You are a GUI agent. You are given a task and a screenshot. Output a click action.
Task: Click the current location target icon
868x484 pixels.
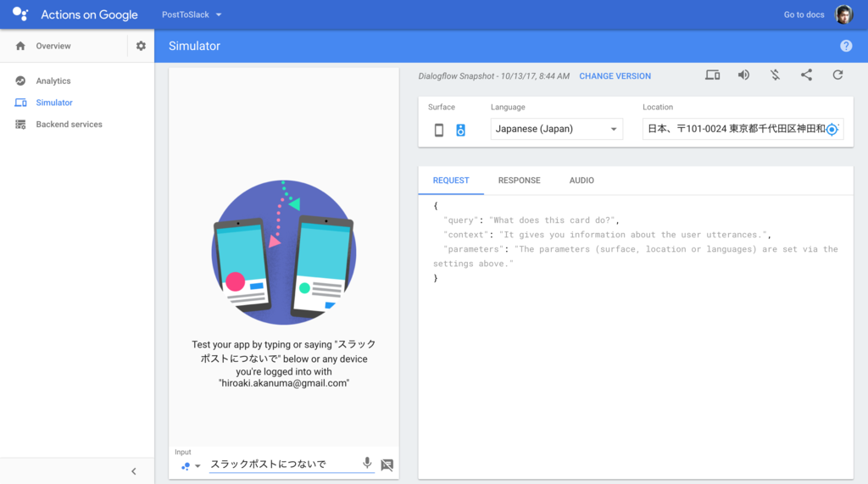[832, 130]
